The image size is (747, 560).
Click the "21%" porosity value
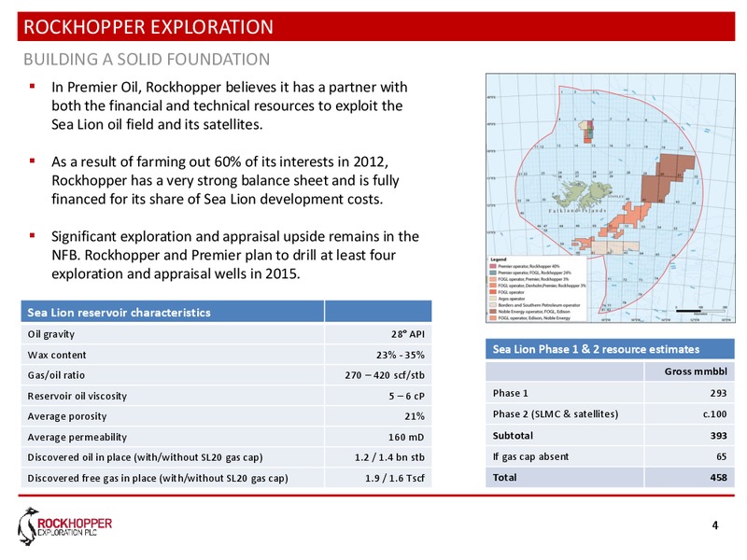[415, 416]
